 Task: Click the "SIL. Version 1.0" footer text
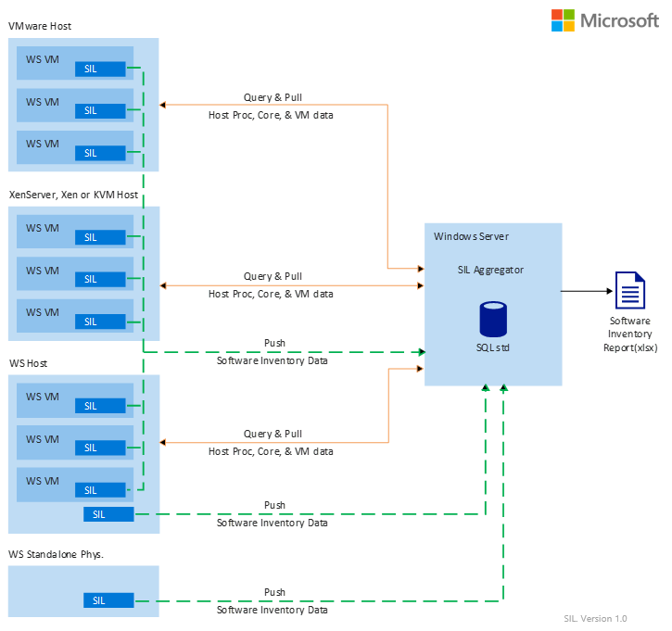click(595, 619)
